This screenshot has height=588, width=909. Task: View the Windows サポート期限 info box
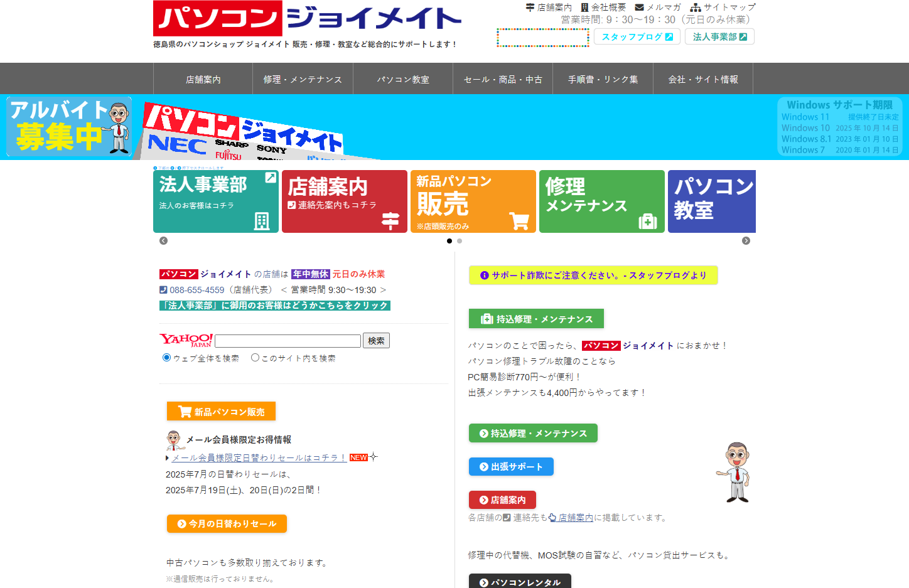840,126
